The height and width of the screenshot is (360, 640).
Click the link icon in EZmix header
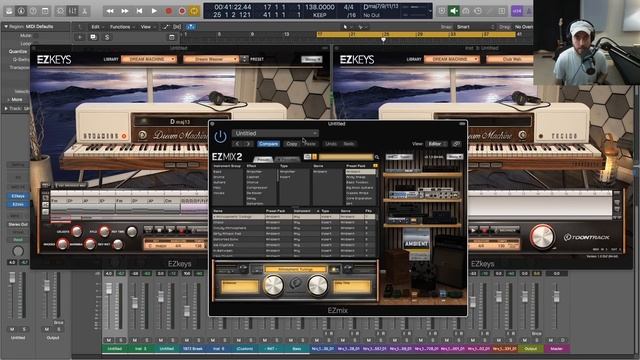456,144
